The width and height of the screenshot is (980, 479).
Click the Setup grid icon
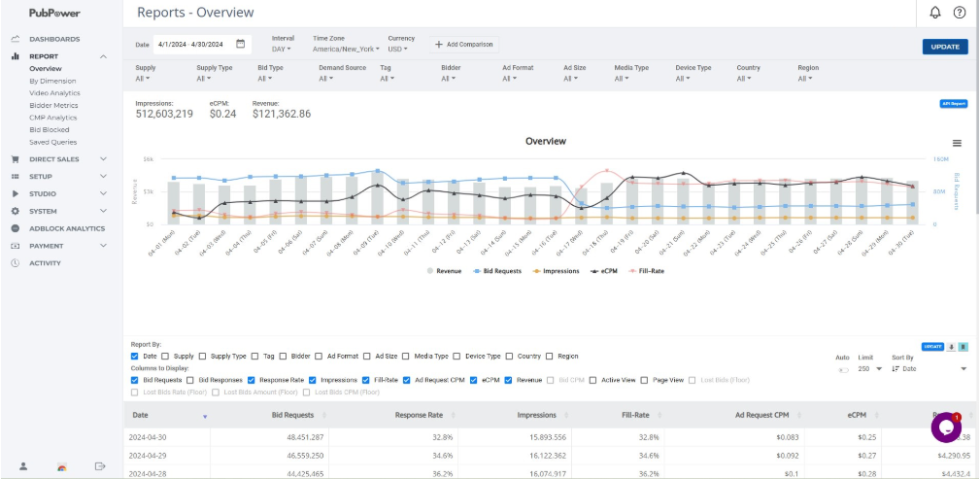click(15, 176)
